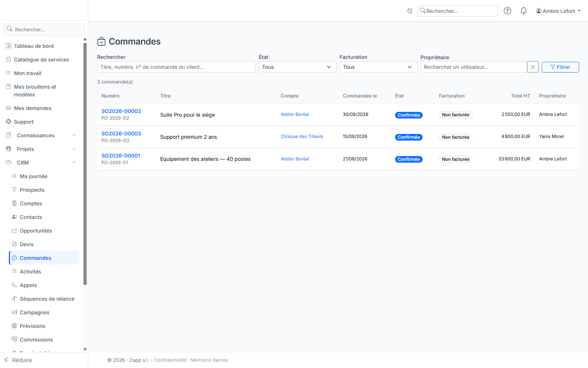Toggle dark mode moon icon
The height and width of the screenshot is (368, 588).
(x=410, y=11)
